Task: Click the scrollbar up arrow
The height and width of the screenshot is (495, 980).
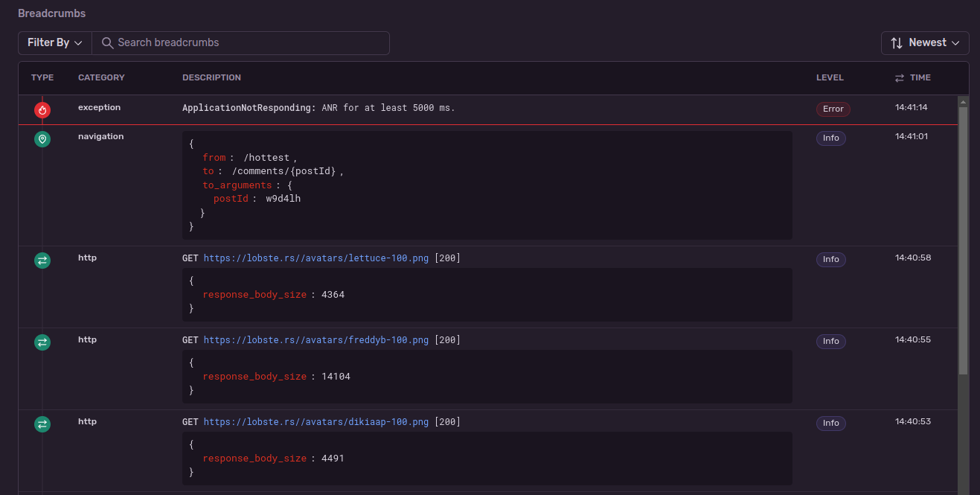Action: (963, 101)
